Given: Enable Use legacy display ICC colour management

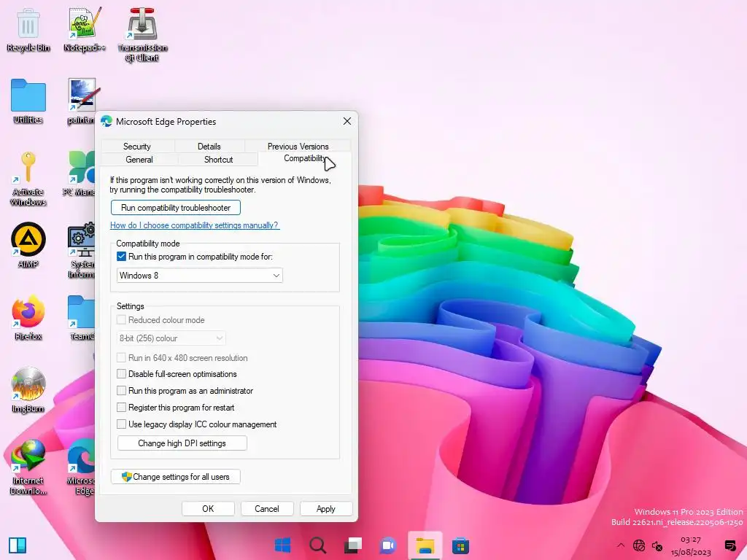Looking at the screenshot, I should (x=122, y=424).
